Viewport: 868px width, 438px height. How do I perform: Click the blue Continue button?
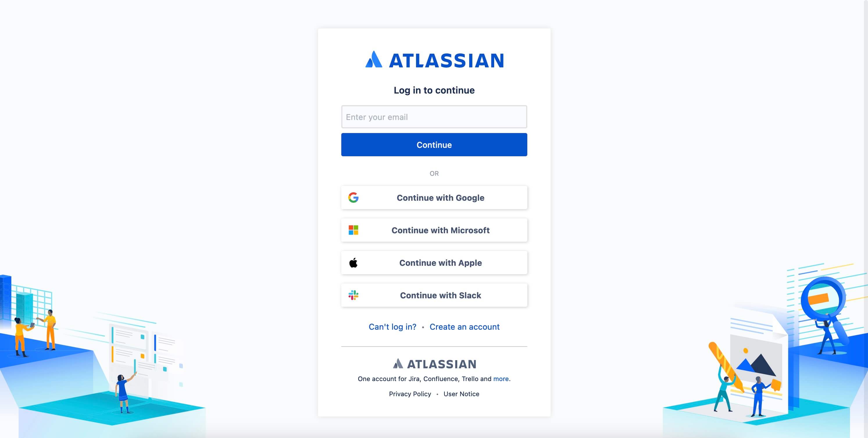tap(434, 144)
